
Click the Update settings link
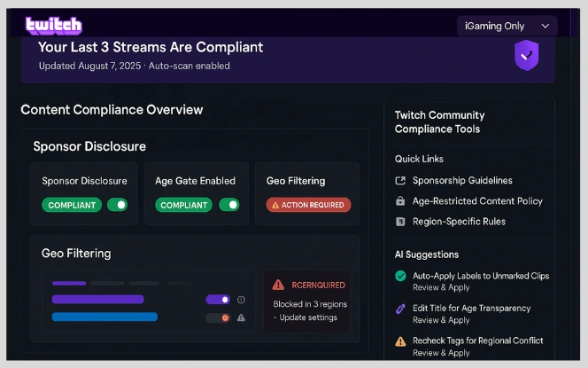coord(308,317)
